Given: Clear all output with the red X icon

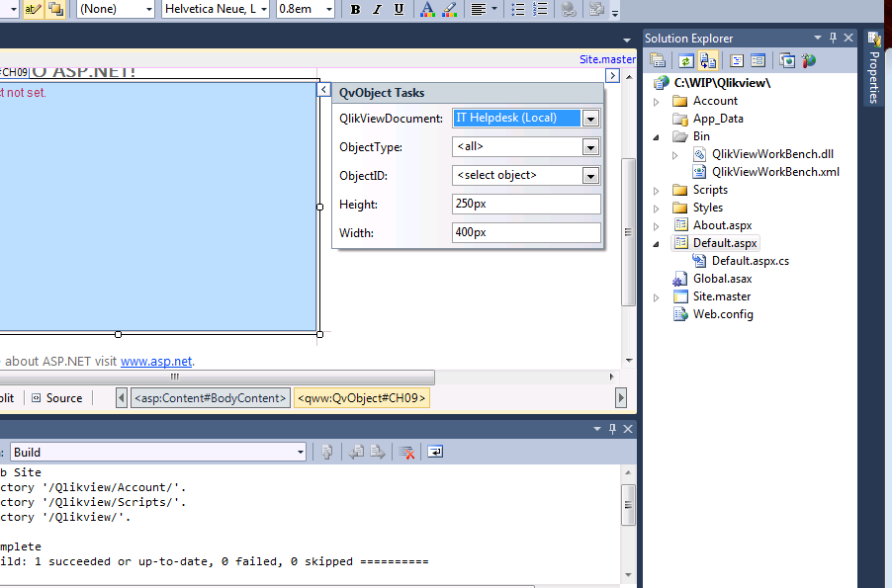Looking at the screenshot, I should pos(406,452).
